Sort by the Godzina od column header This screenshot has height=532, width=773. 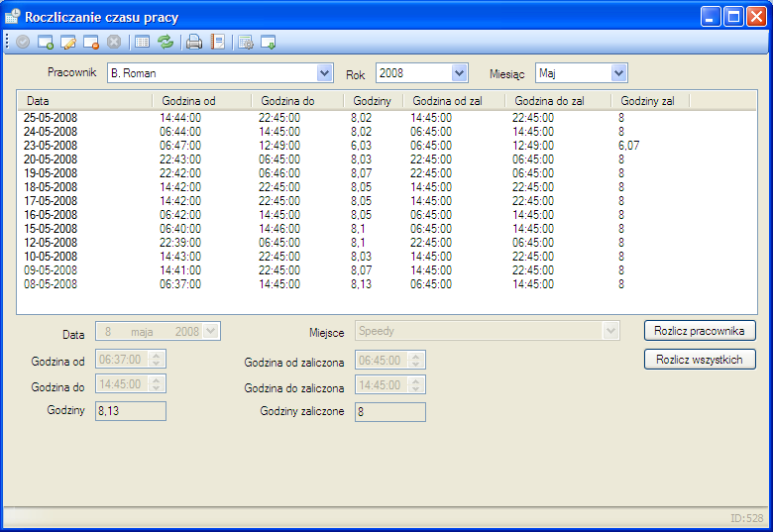coord(201,101)
